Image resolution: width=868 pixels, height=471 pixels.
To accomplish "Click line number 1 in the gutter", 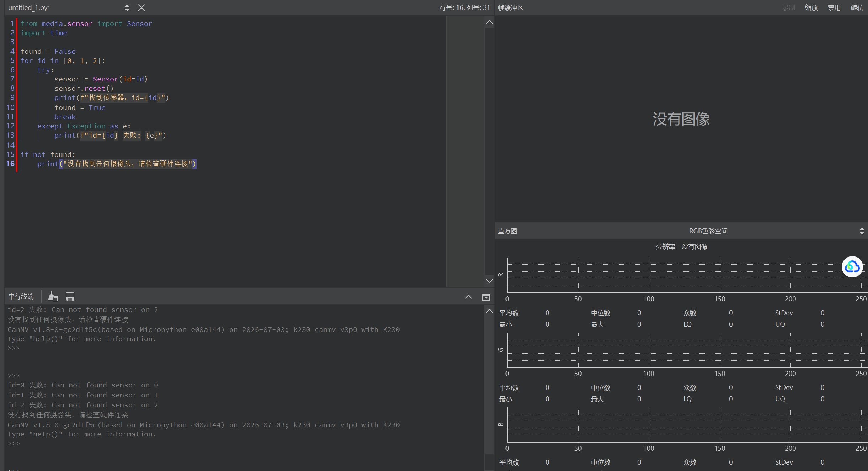I will pyautogui.click(x=12, y=23).
